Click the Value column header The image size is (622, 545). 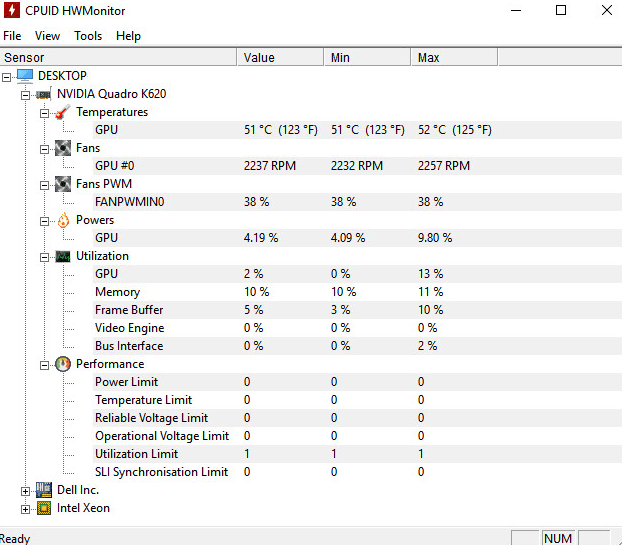(280, 58)
